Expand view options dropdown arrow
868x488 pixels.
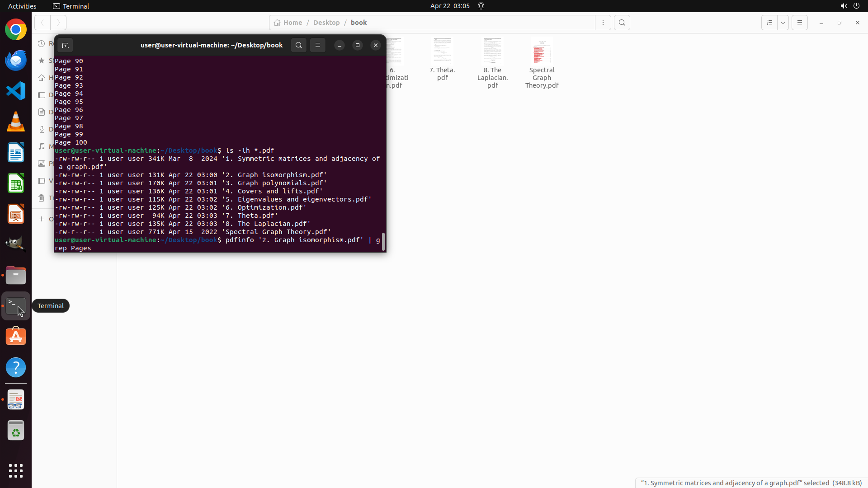click(783, 23)
